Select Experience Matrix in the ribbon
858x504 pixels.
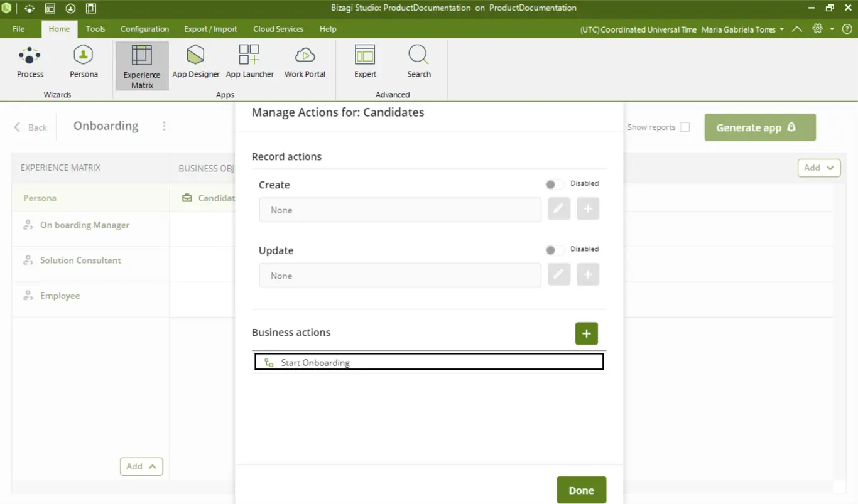[142, 66]
